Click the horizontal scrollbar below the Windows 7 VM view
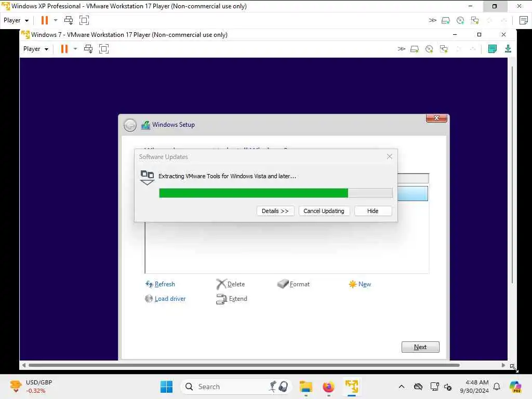 point(244,365)
